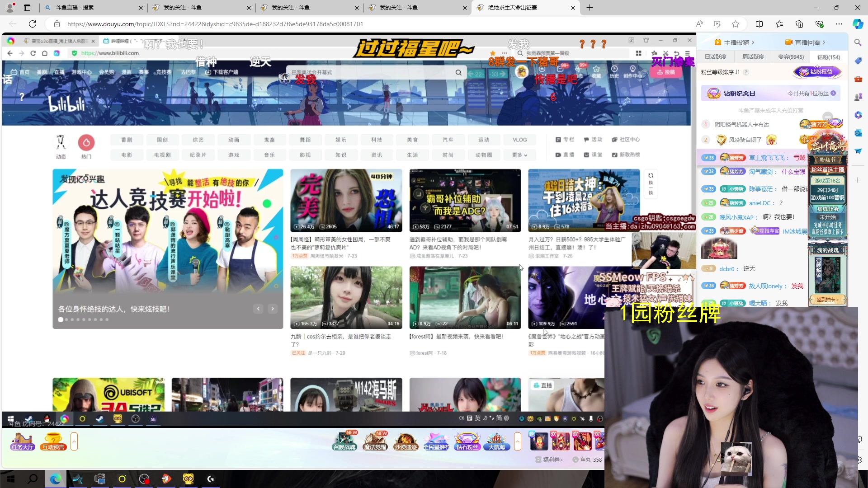
Task: Open the sidebar shopping tag icon
Action: click(858, 61)
